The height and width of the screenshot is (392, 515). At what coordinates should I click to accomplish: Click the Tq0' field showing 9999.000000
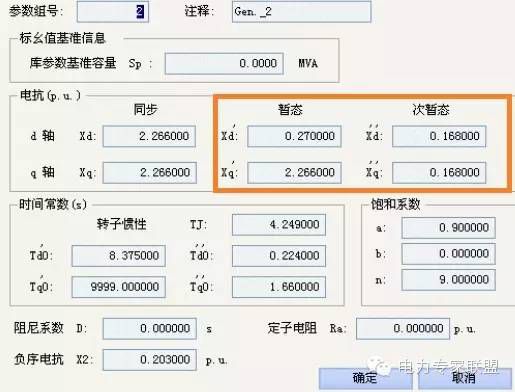pyautogui.click(x=118, y=287)
